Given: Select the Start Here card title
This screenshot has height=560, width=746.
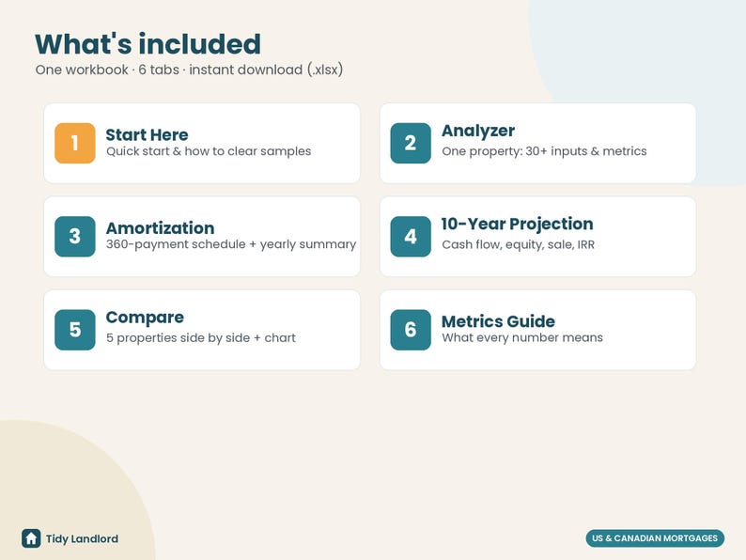Looking at the screenshot, I should (x=147, y=134).
